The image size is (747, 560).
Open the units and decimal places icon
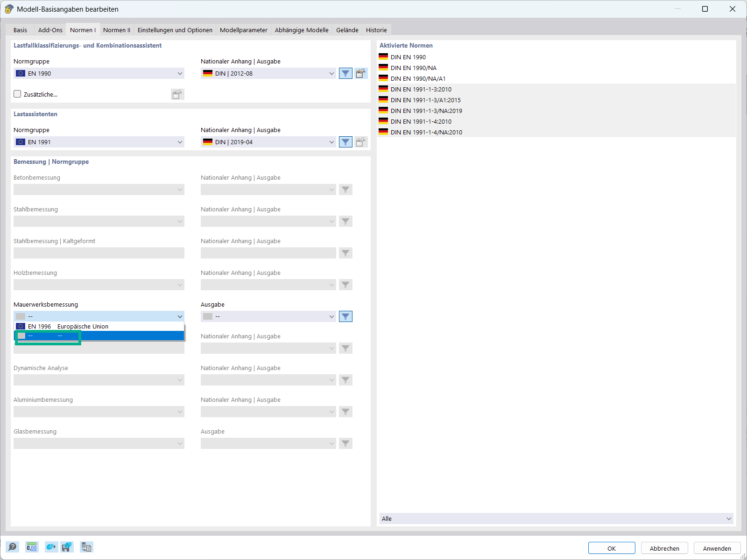pyautogui.click(x=32, y=547)
